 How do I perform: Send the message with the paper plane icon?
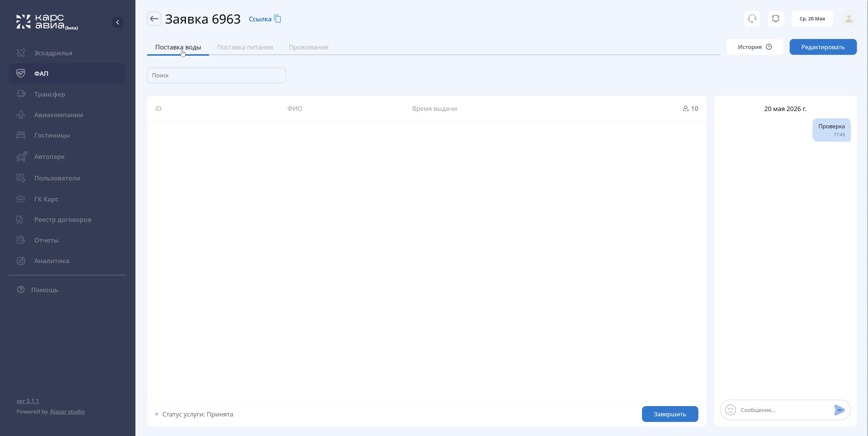pos(839,410)
